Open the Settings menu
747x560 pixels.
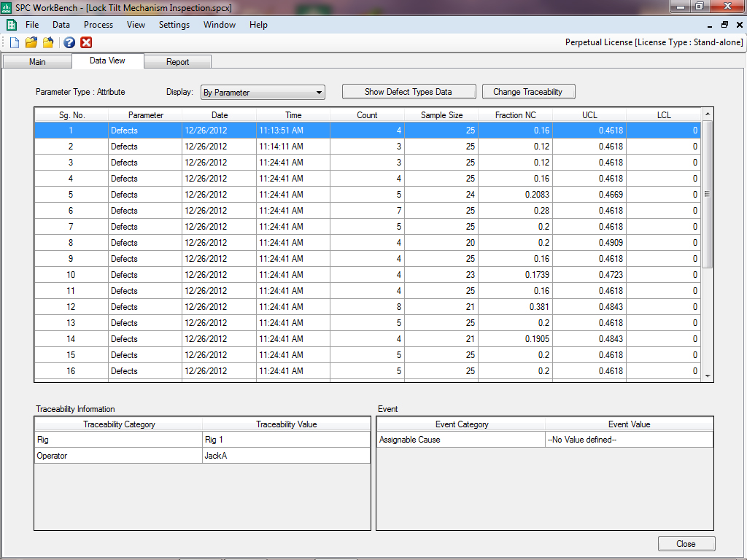pyautogui.click(x=174, y=25)
